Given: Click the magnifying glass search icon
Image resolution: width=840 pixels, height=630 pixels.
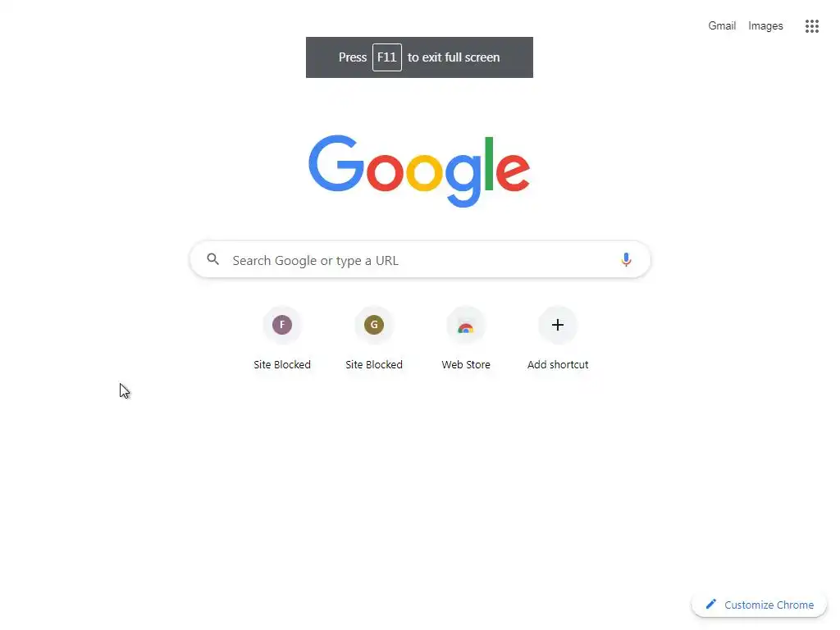Looking at the screenshot, I should pos(212,259).
